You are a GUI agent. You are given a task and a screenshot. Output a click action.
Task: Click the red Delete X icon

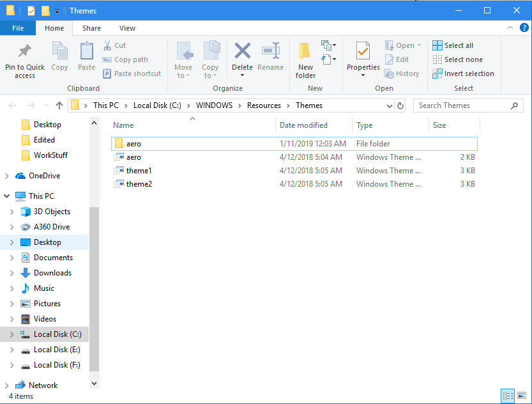(x=243, y=51)
